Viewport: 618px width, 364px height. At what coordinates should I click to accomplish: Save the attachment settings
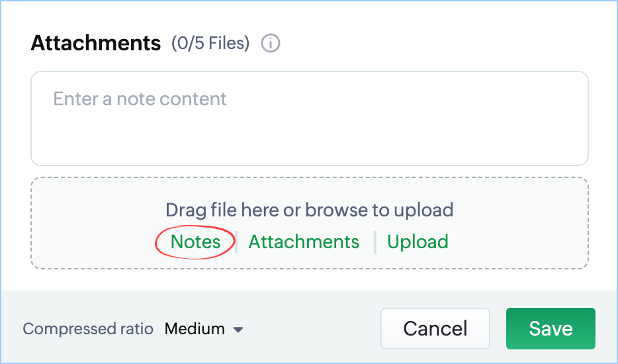[x=551, y=328]
